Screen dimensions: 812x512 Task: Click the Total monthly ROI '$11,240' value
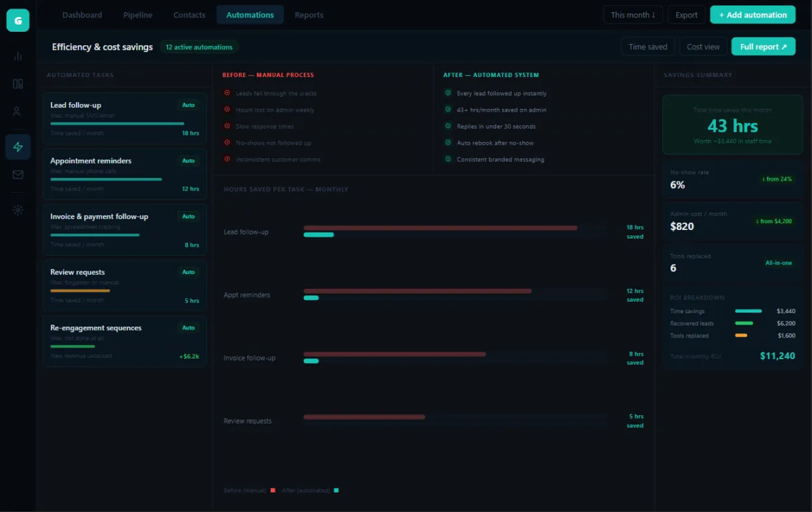(x=777, y=356)
